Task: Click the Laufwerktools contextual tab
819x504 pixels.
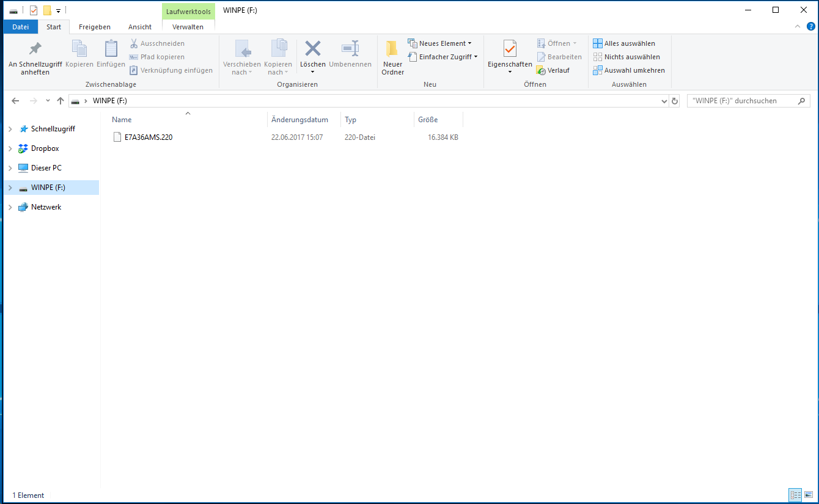Action: click(x=188, y=11)
